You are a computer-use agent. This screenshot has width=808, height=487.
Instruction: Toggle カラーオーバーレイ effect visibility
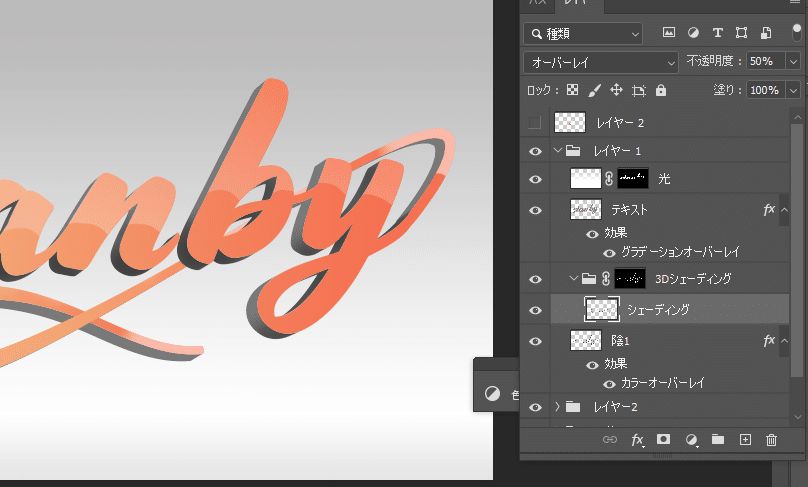[x=609, y=384]
